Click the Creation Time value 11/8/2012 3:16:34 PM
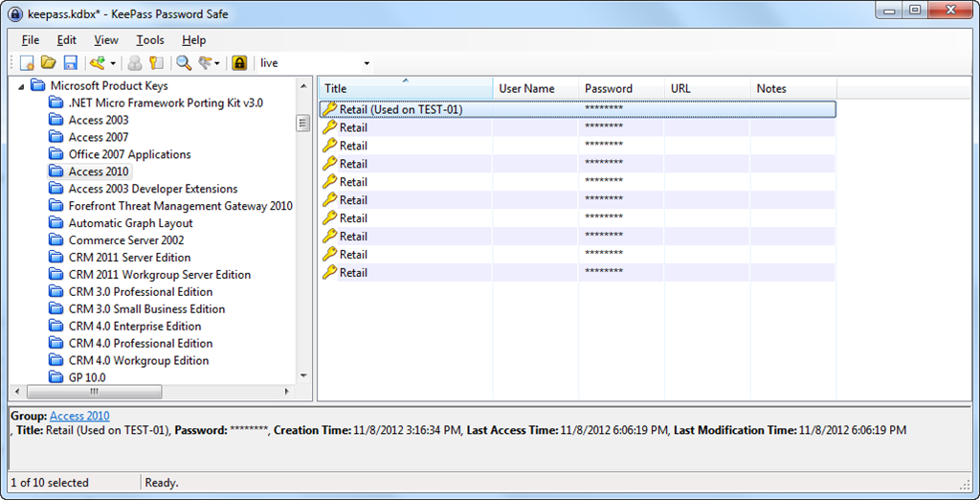Image resolution: width=980 pixels, height=500 pixels. (x=406, y=430)
